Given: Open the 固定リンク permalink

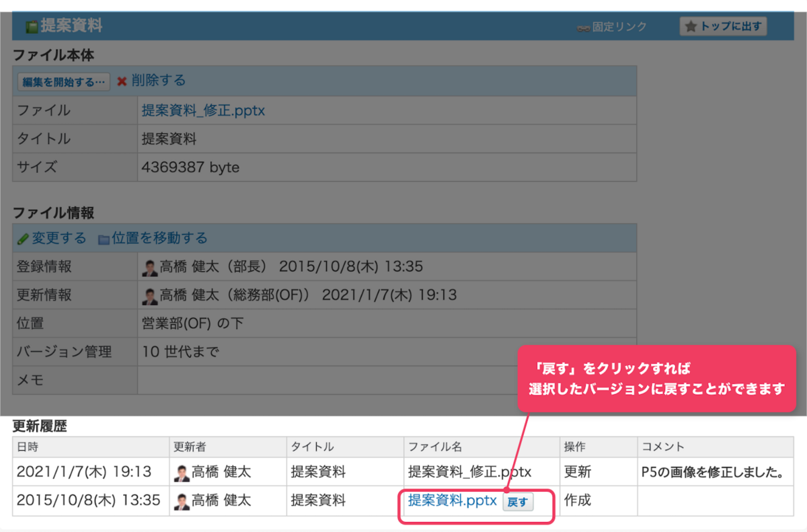Looking at the screenshot, I should pyautogui.click(x=612, y=27).
